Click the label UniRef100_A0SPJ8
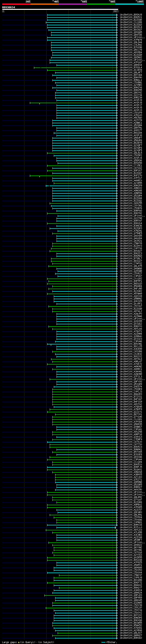This screenshot has width=146, height=644. (131, 103)
